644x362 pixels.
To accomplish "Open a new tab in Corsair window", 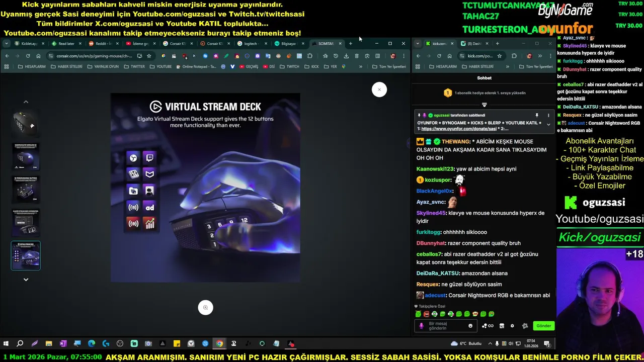I will coord(351,44).
